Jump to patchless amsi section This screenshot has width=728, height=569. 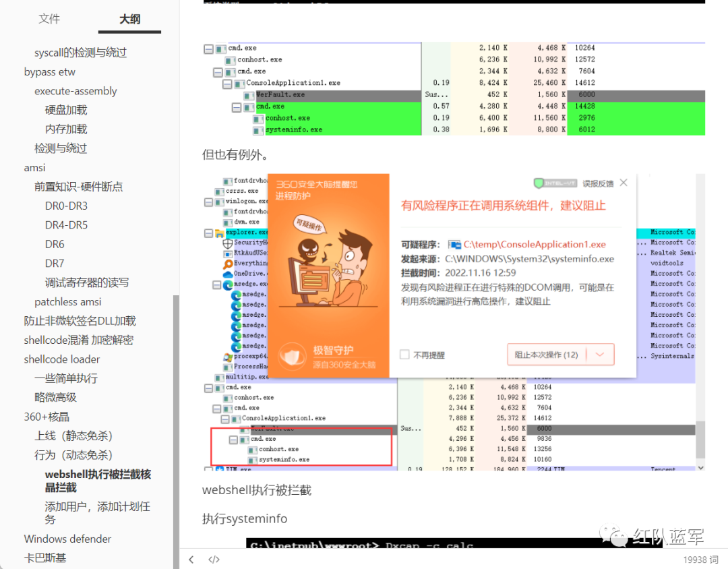point(68,302)
